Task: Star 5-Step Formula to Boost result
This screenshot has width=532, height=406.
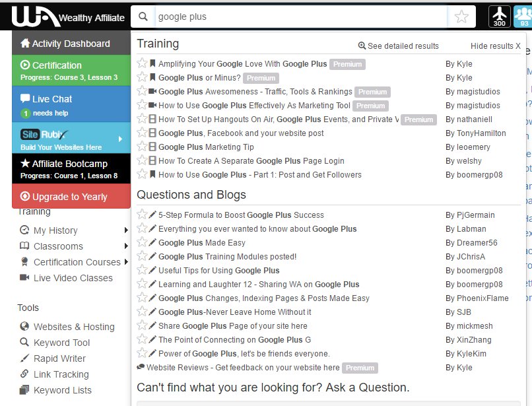Action: pyautogui.click(x=142, y=214)
